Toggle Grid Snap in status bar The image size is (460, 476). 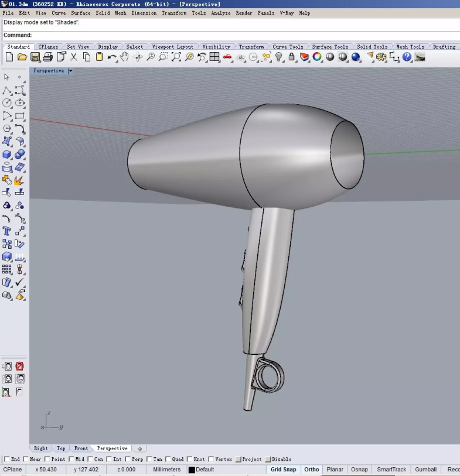pyautogui.click(x=283, y=470)
